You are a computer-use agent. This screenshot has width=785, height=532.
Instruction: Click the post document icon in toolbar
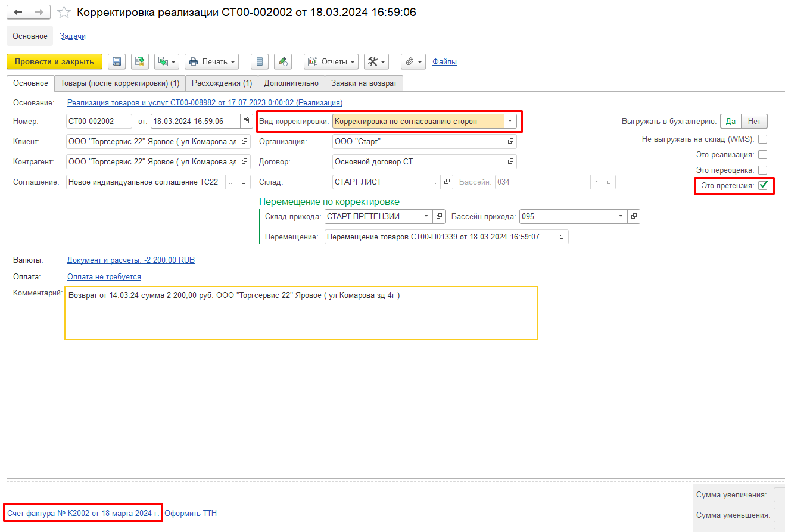coord(140,61)
